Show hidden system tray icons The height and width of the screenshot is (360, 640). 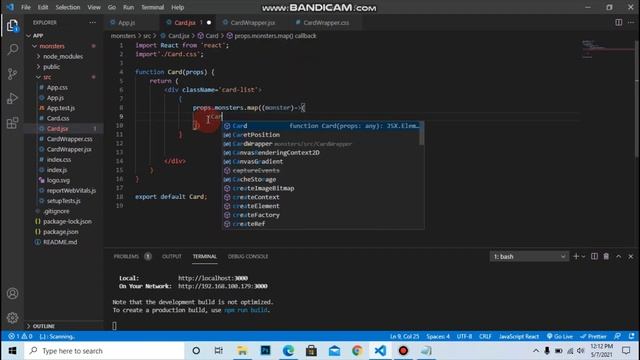click(x=536, y=351)
